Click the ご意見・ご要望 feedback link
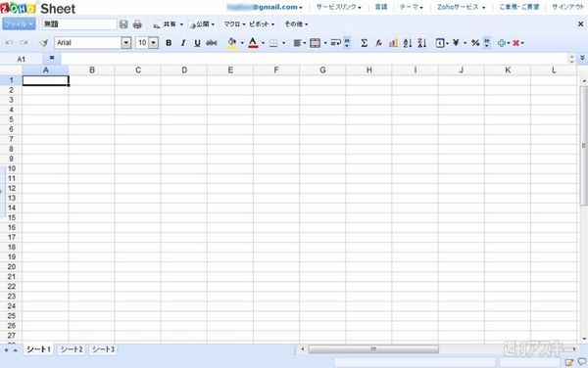Screen dimensions: 588x368 [x=519, y=7]
